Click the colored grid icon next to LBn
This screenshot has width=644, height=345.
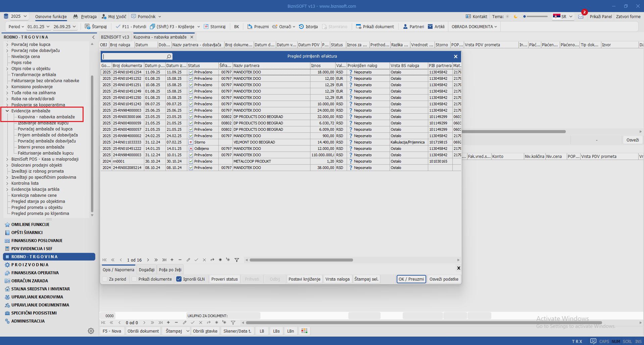coord(304,331)
